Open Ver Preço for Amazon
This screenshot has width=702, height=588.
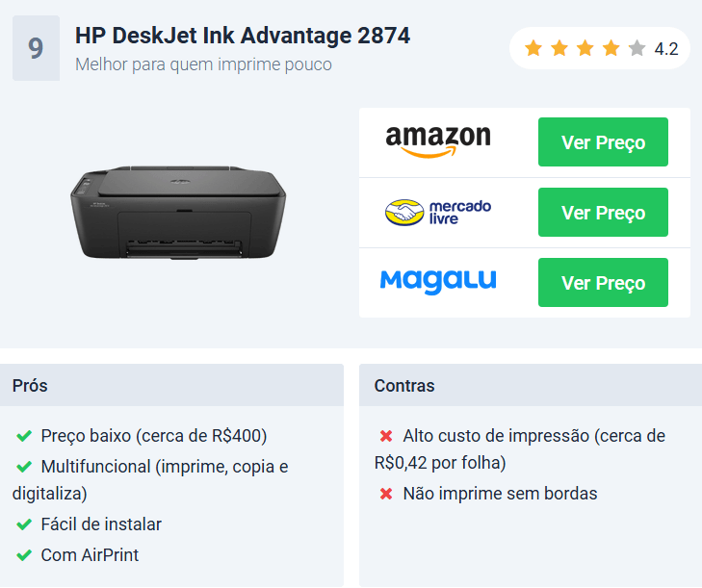click(x=603, y=141)
